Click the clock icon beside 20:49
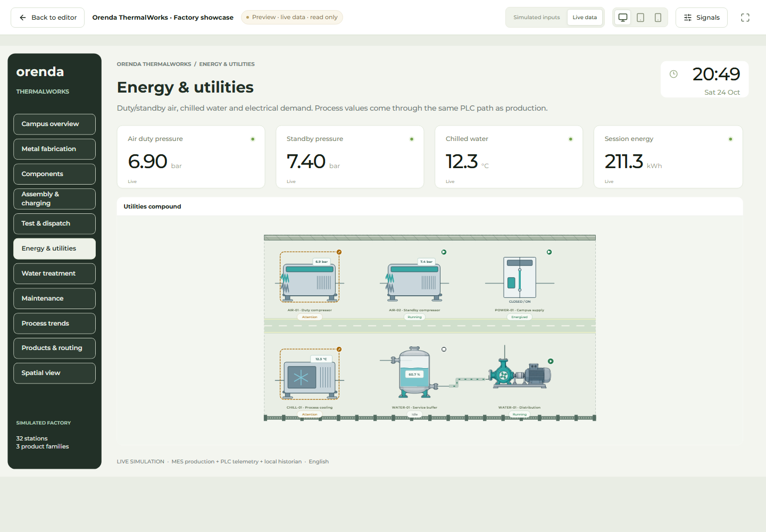Screen dimensions: 766x532 pyautogui.click(x=673, y=74)
